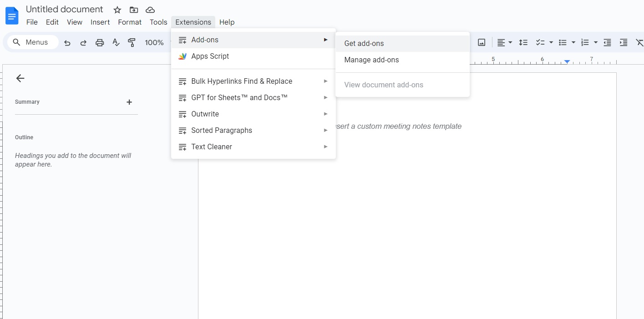The image size is (644, 319).
Task: Click the Numbered list icon
Action: pyautogui.click(x=585, y=42)
